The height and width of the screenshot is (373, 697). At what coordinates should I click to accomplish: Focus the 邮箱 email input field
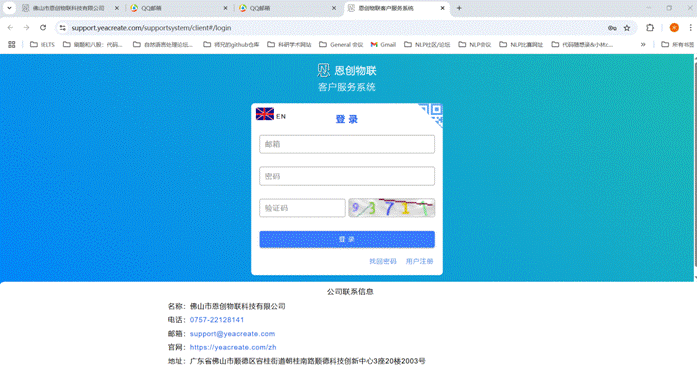click(x=347, y=144)
